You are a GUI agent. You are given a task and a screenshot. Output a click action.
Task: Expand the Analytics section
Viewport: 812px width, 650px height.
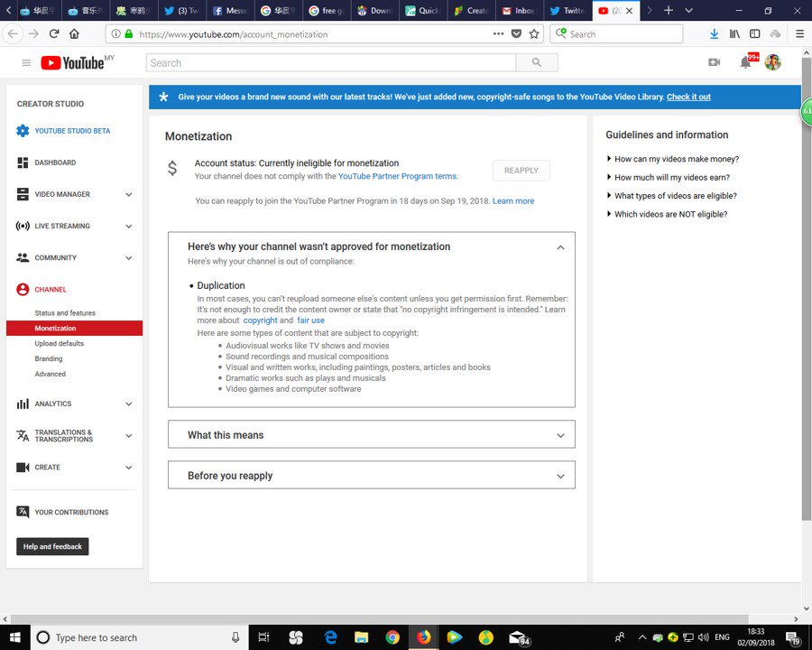pyautogui.click(x=128, y=404)
